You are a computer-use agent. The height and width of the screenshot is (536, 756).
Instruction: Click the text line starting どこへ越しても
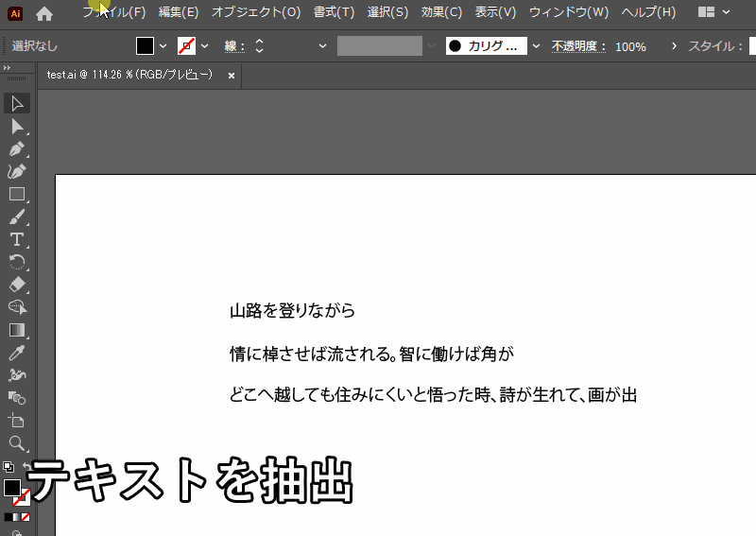point(433,394)
